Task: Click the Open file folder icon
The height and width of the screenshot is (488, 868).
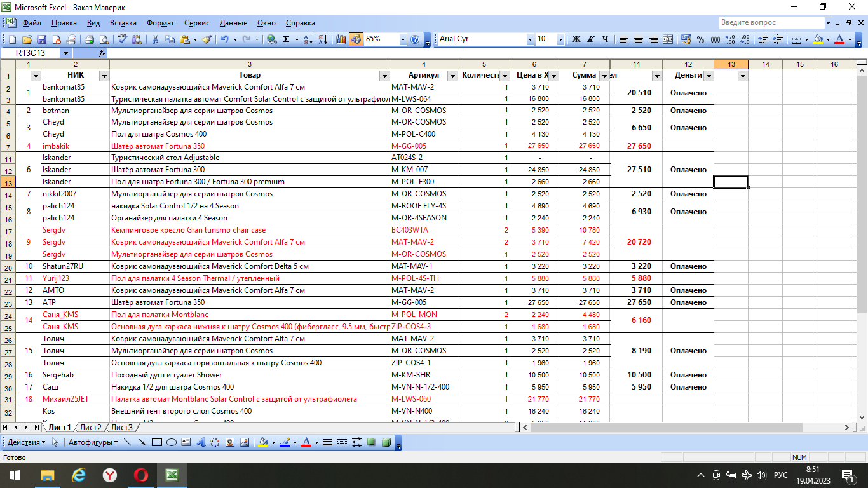Action: coord(27,39)
